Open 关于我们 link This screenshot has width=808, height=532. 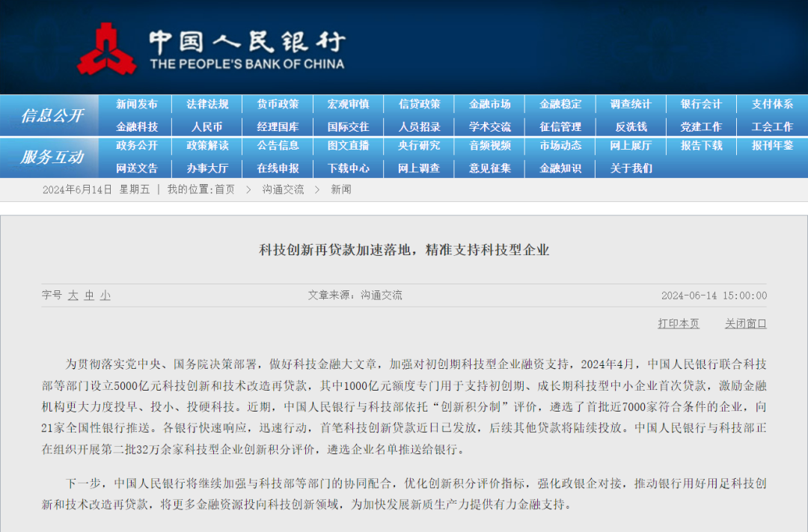click(631, 168)
